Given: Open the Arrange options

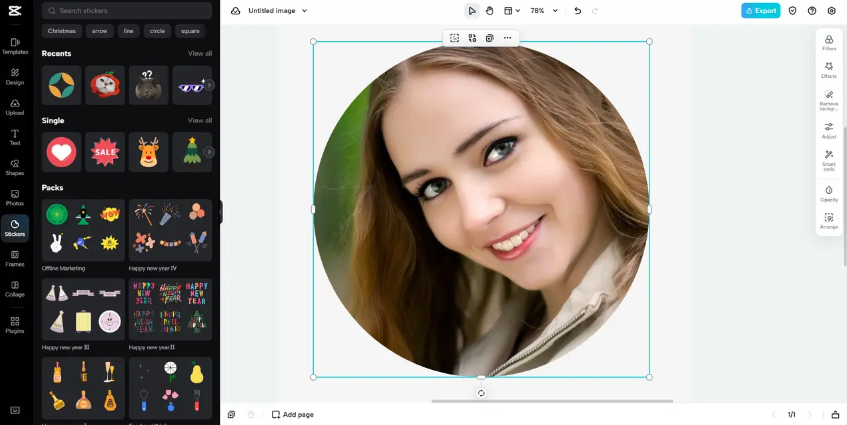Looking at the screenshot, I should [x=828, y=221].
